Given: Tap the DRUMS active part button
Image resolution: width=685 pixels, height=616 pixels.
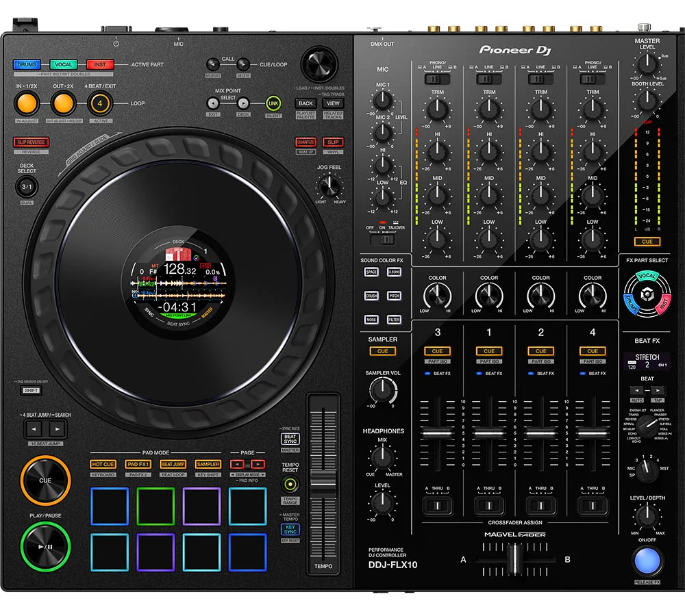Looking at the screenshot, I should (x=27, y=64).
